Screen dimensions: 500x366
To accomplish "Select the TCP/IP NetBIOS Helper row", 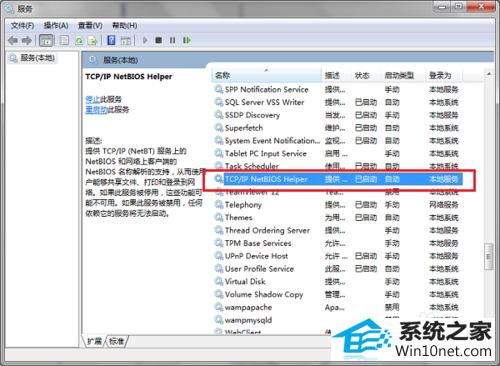I will click(337, 179).
